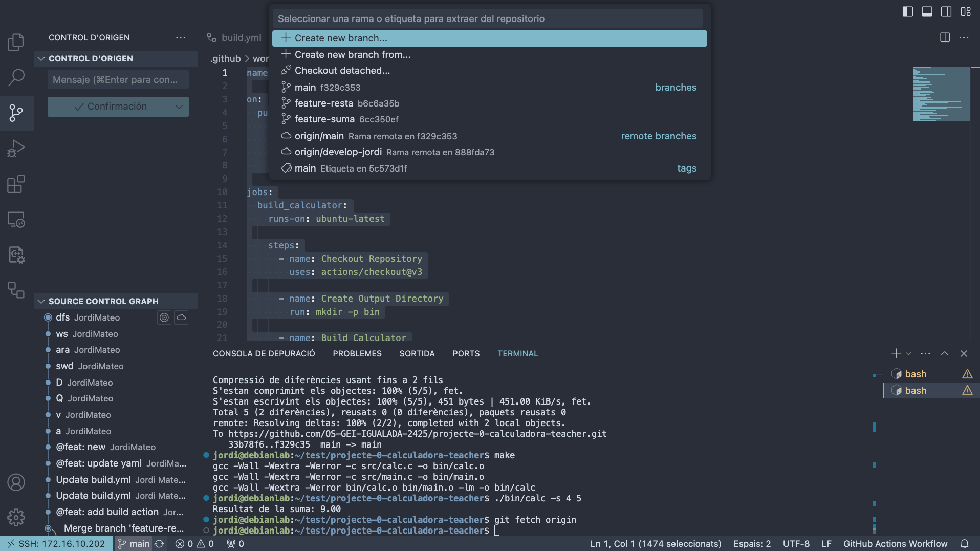Collapse the SOURCE CONTROL GRAPH section
Screen dimensions: 980x551
pyautogui.click(x=116, y=301)
